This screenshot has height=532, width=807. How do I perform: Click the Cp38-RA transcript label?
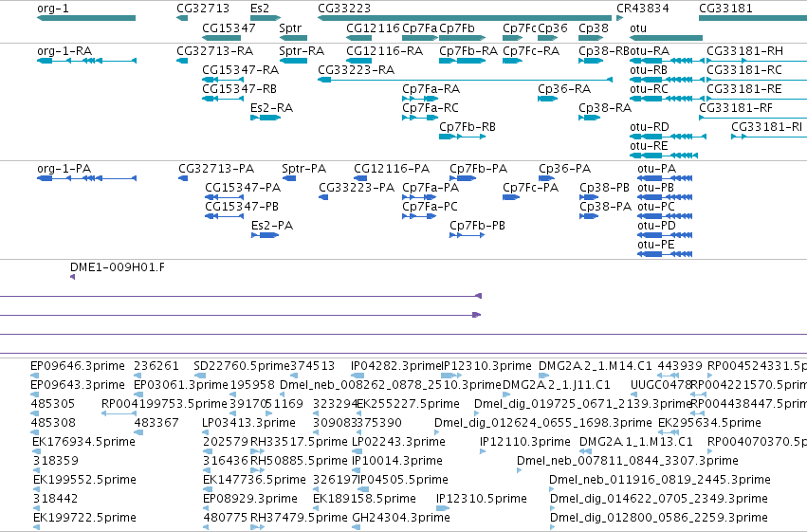pos(605,108)
